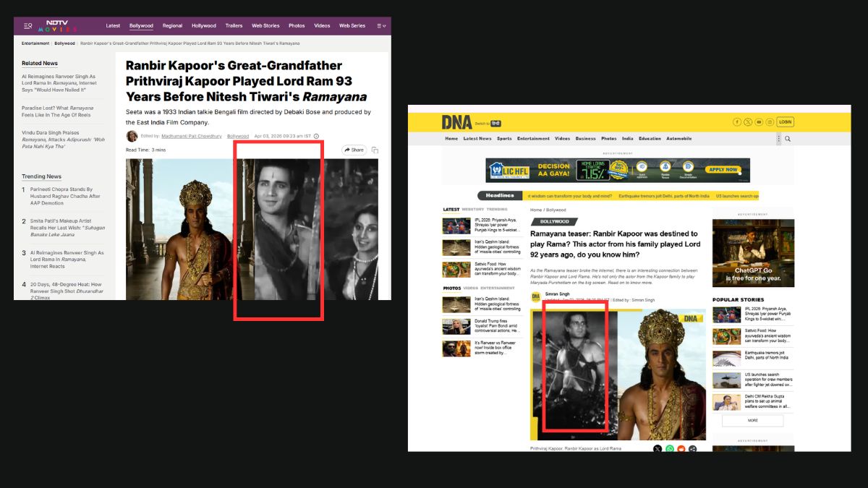Click the DNA LOGIN button
This screenshot has height=488, width=868.
tap(786, 122)
